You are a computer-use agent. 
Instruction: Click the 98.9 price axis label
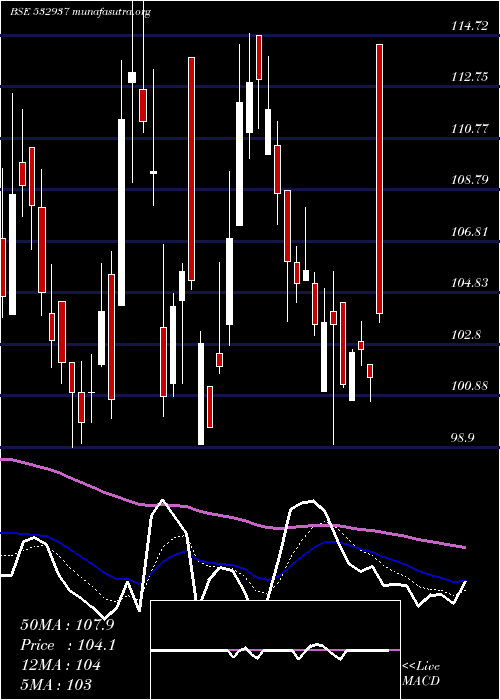pos(462,437)
